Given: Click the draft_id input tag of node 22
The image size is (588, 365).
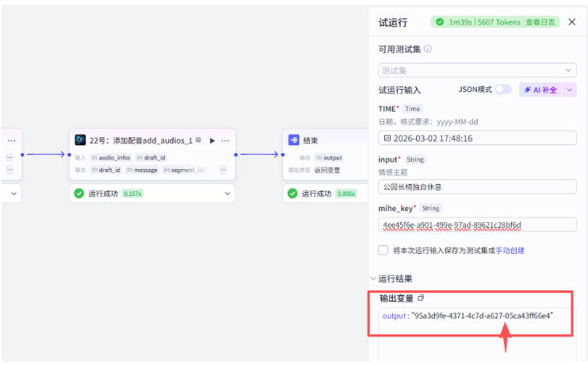Looking at the screenshot, I should pyautogui.click(x=151, y=158).
